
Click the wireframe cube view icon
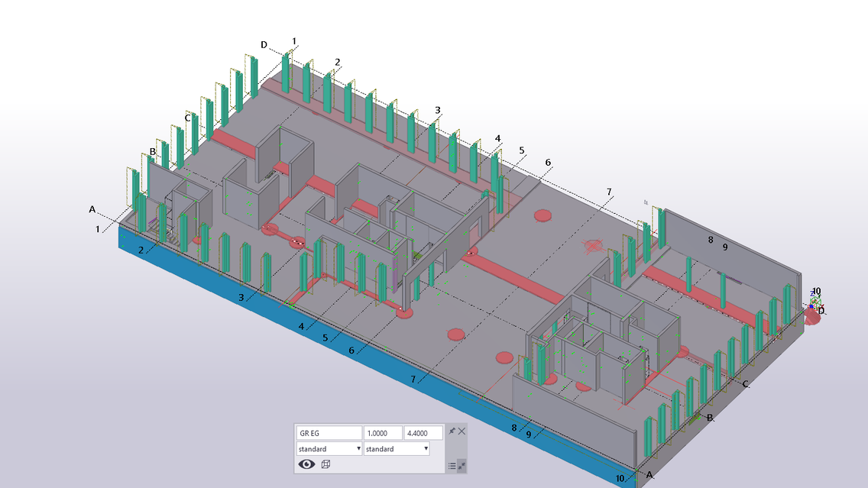click(325, 464)
